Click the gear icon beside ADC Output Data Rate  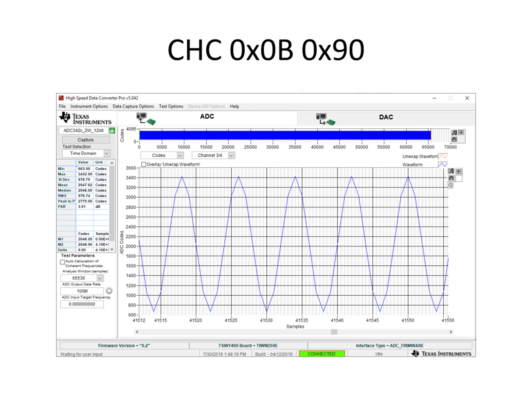click(x=109, y=291)
